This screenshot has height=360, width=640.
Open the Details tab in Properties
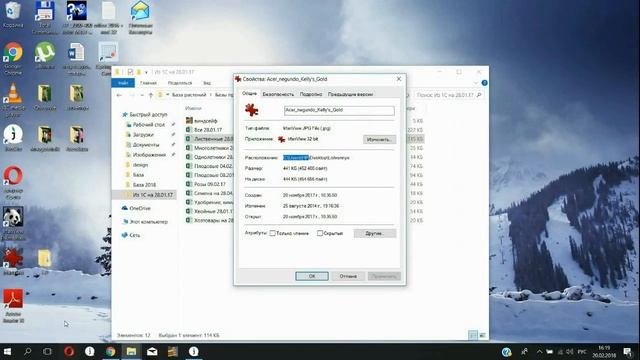point(311,94)
